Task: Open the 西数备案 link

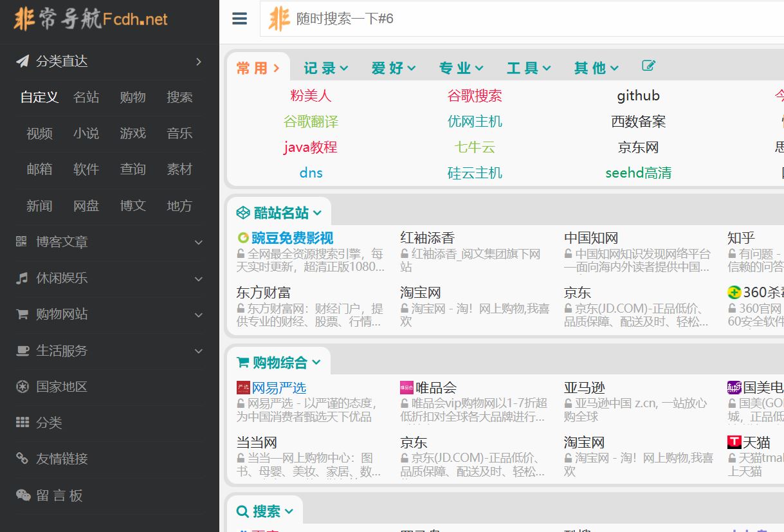Action: point(638,122)
